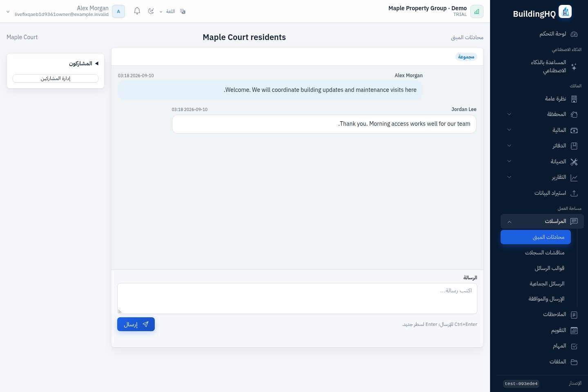This screenshot has width=588, height=392.
Task: Open the لوحة التحكم dashboard gauge icon
Action: 574,34
